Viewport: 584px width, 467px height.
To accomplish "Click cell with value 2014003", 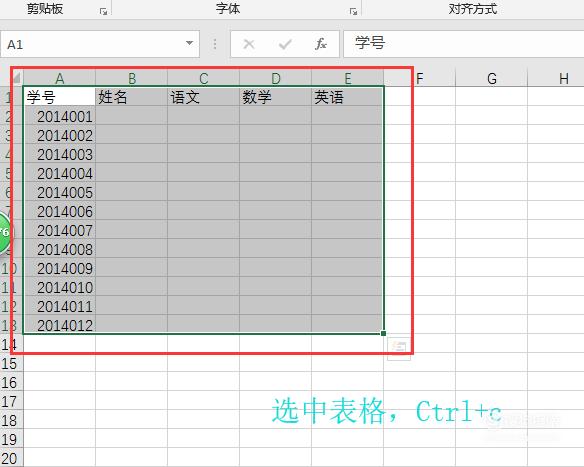I will (60, 154).
